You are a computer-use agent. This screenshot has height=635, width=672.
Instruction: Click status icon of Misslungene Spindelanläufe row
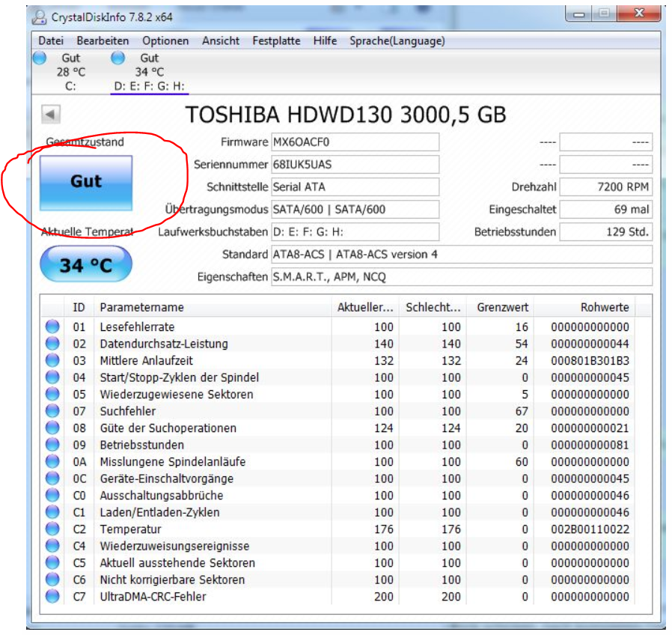point(52,461)
